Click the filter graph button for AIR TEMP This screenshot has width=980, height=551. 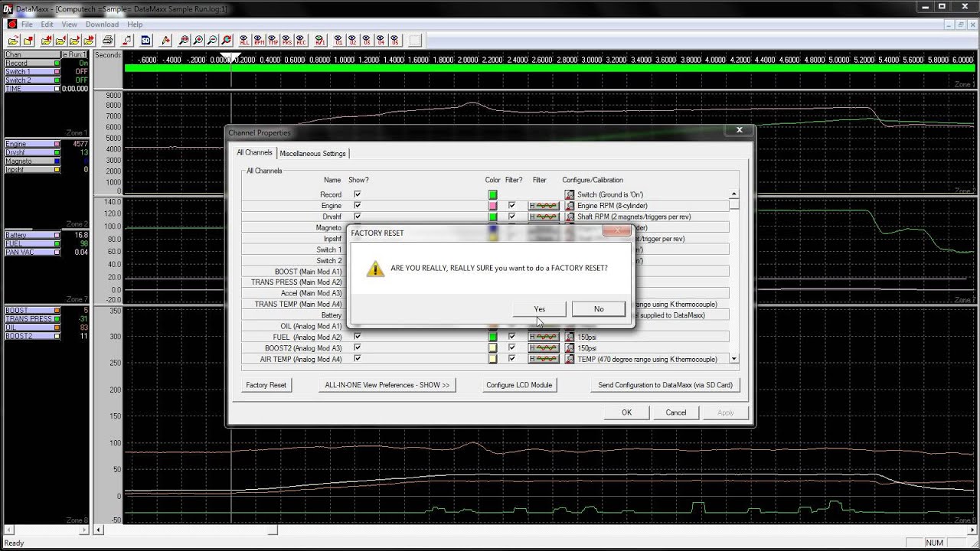[x=544, y=359]
